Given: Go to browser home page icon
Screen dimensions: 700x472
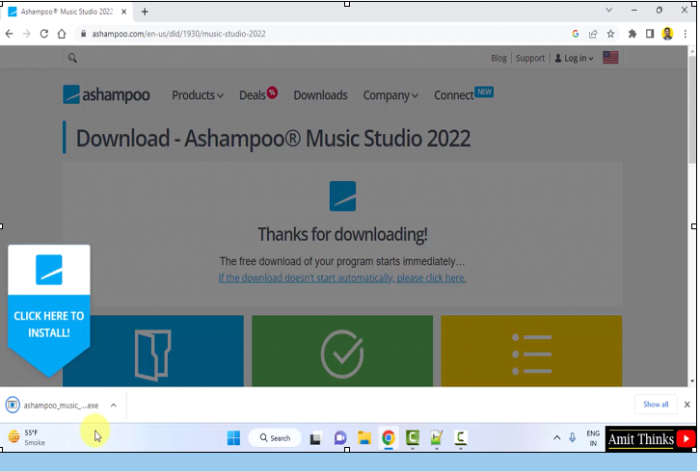Looking at the screenshot, I should (62, 34).
